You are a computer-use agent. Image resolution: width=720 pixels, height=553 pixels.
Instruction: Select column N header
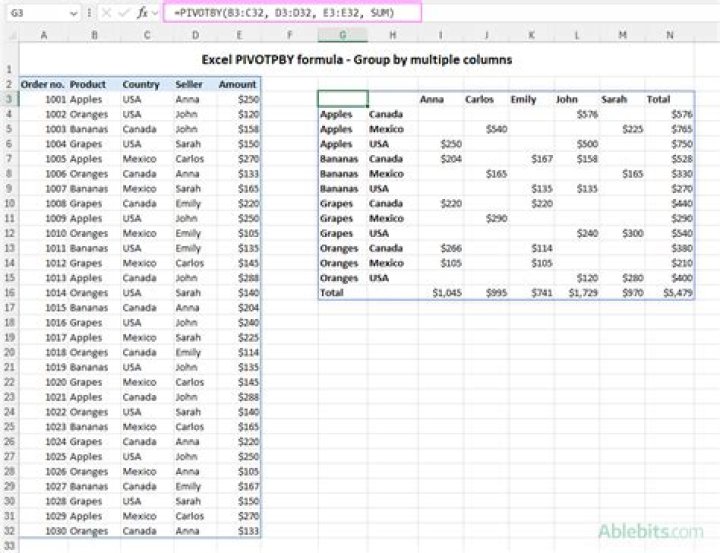click(670, 34)
